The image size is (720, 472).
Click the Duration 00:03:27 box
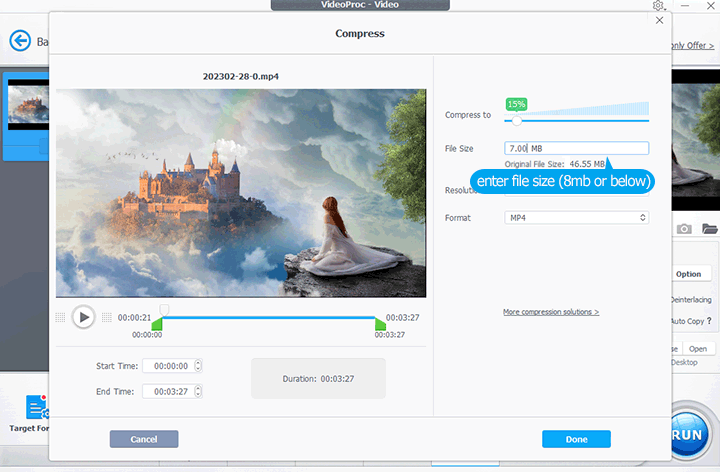click(x=318, y=378)
